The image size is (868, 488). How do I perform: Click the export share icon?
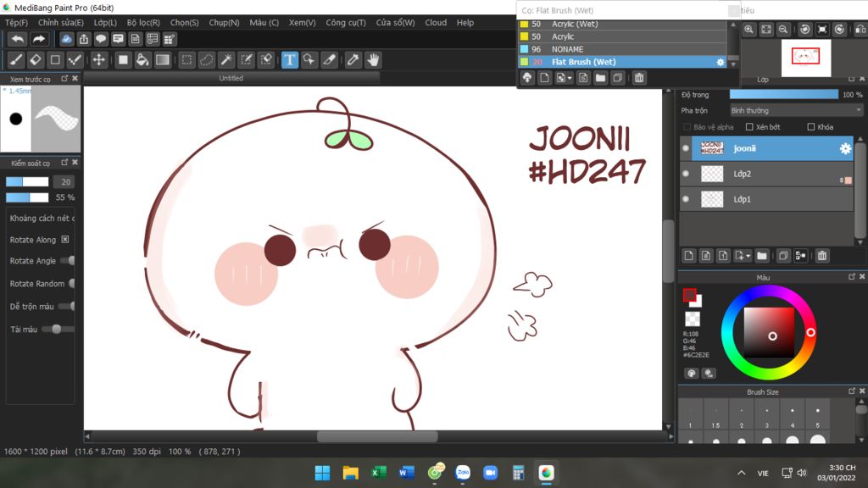84,39
